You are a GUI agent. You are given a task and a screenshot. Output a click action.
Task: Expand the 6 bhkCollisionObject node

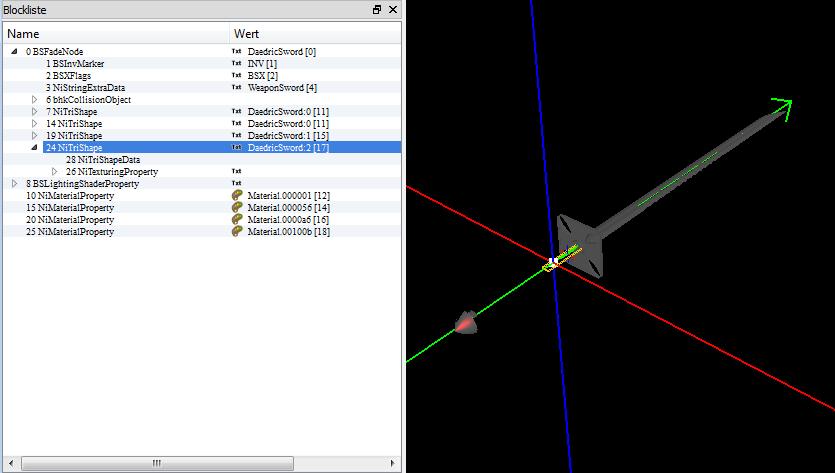click(34, 100)
